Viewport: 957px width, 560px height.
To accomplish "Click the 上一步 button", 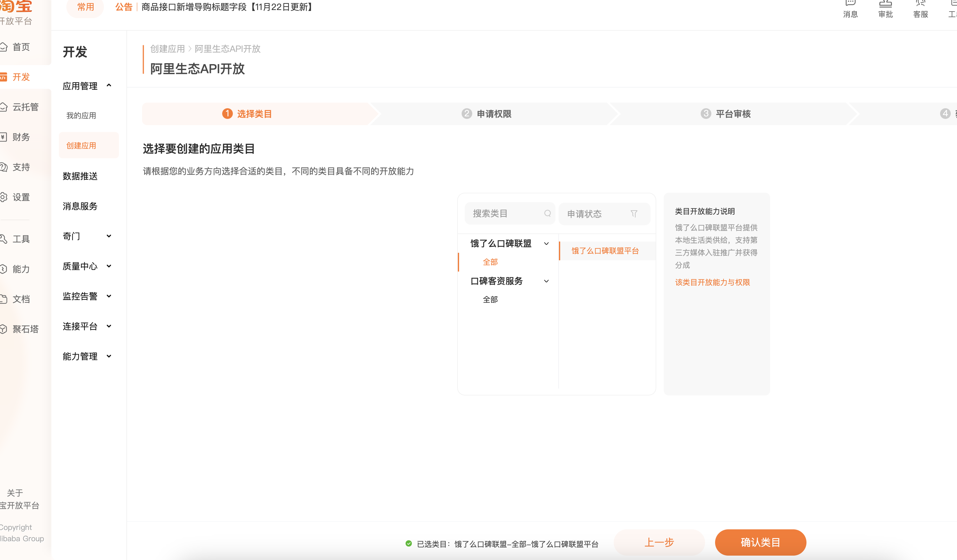I will [x=659, y=542].
